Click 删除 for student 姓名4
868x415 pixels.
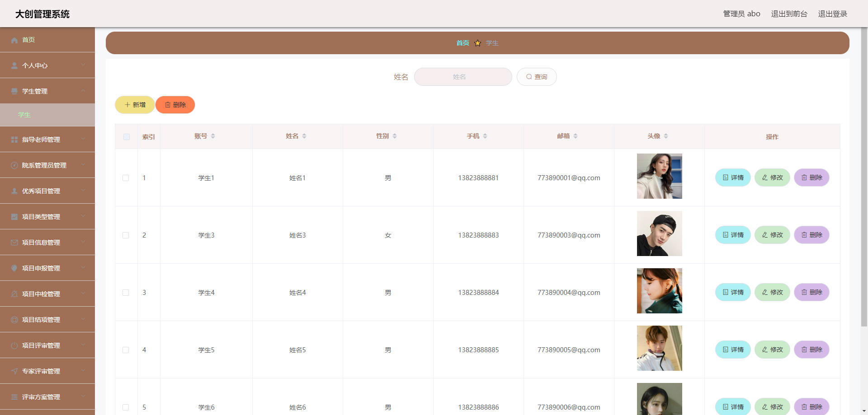pos(811,292)
